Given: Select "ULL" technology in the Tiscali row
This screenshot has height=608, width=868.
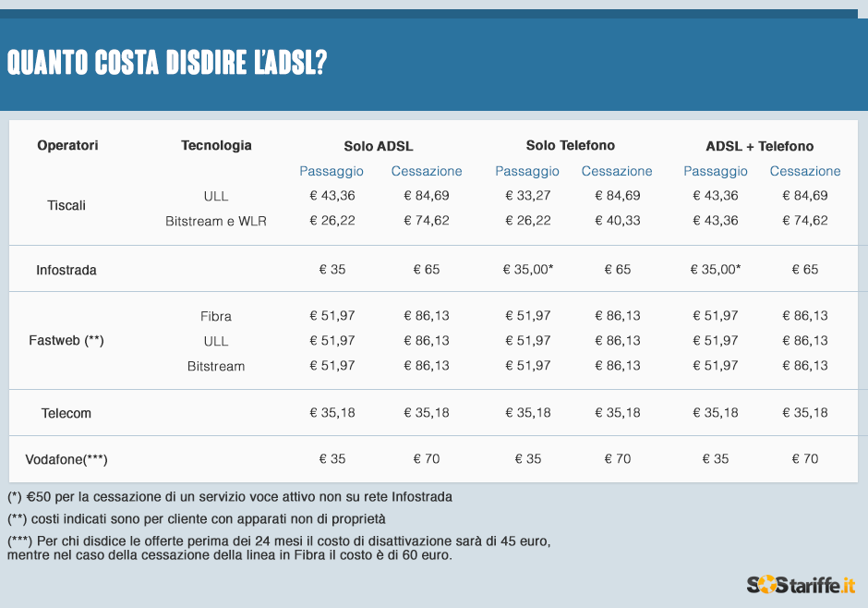Looking at the screenshot, I should point(216,196).
